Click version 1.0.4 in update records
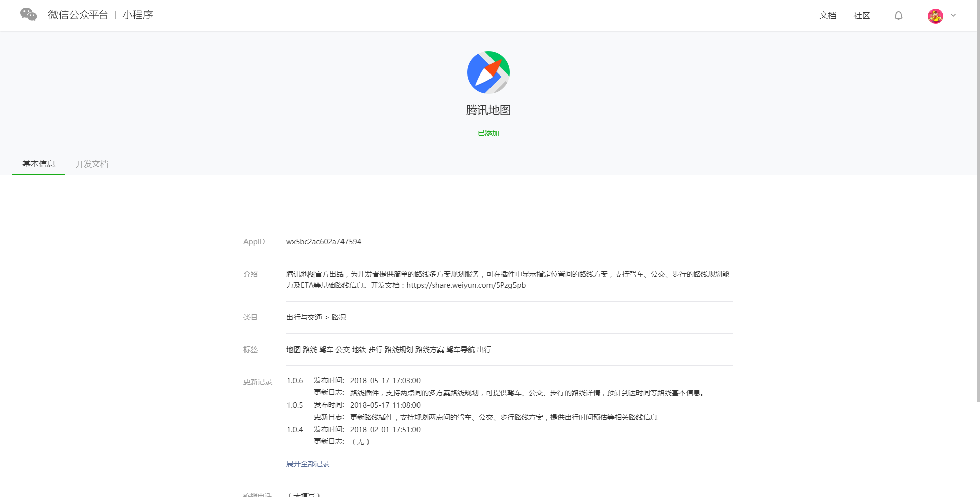Screen dimensions: 980x497 [x=295, y=430]
